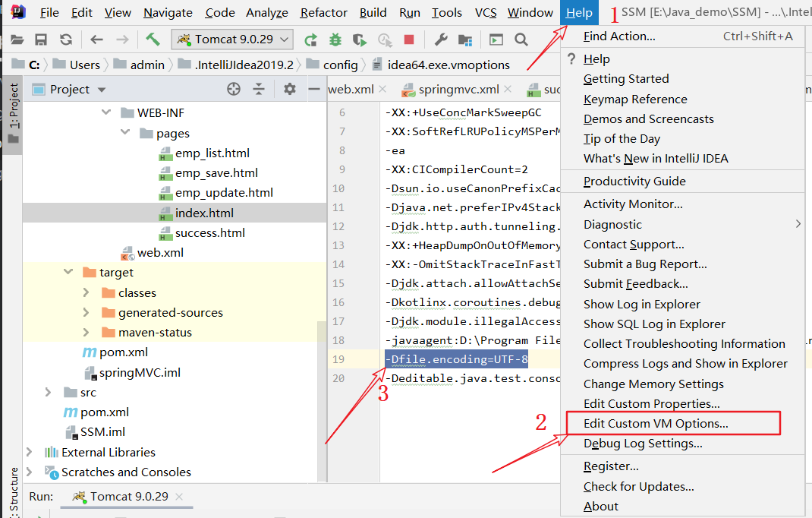Open the File menu
The height and width of the screenshot is (518, 812).
click(x=49, y=12)
